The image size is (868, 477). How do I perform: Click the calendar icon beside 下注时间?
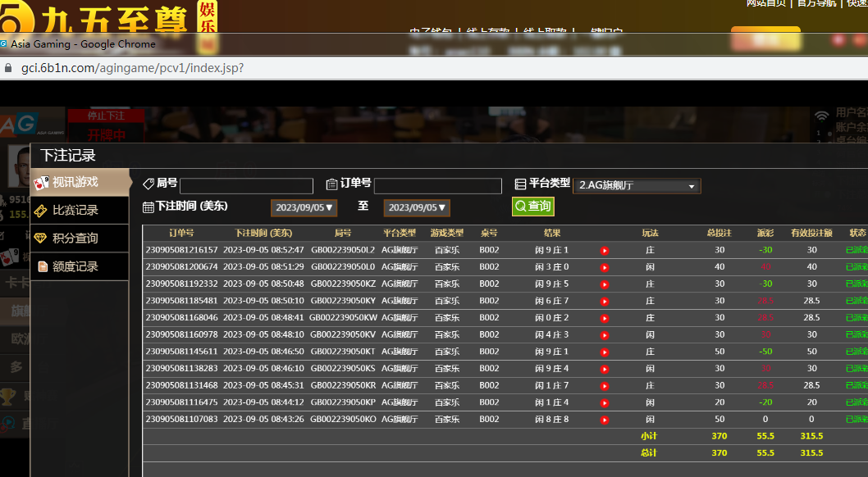(148, 207)
